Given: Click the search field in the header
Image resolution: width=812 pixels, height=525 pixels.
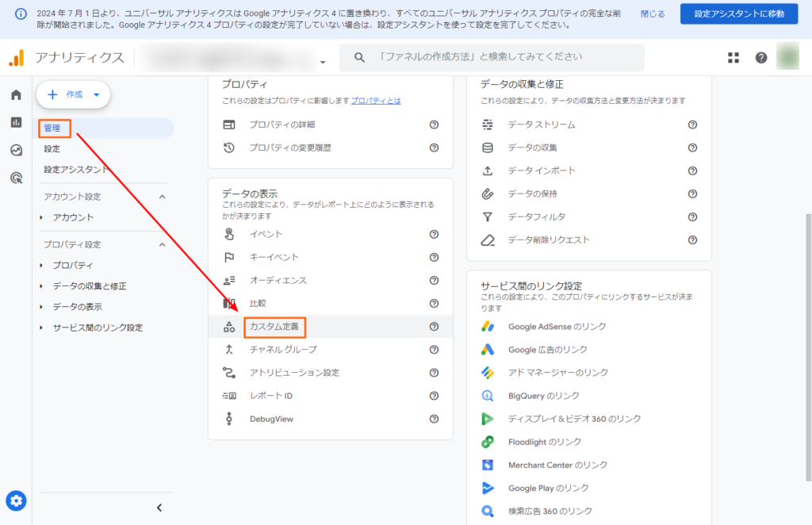Looking at the screenshot, I should pyautogui.click(x=492, y=57).
